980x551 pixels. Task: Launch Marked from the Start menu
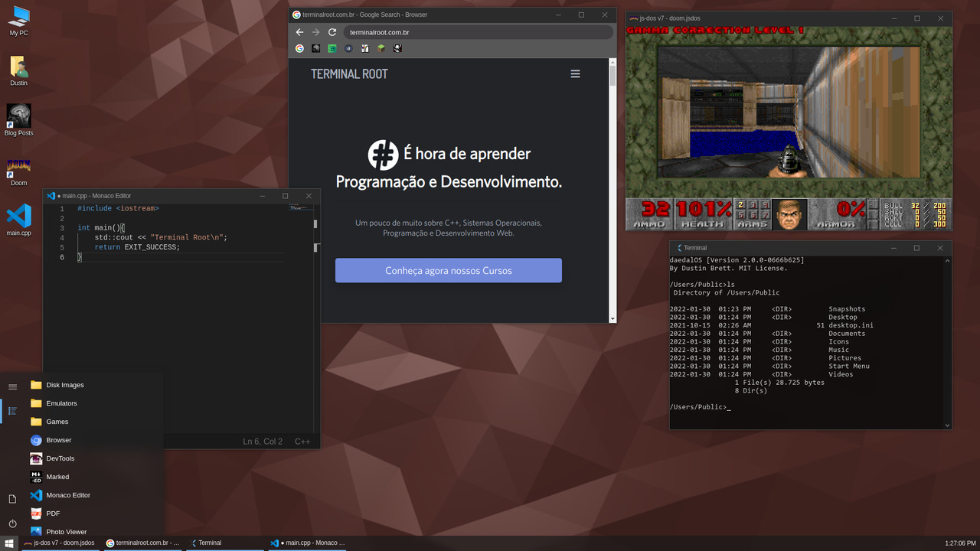94,477
